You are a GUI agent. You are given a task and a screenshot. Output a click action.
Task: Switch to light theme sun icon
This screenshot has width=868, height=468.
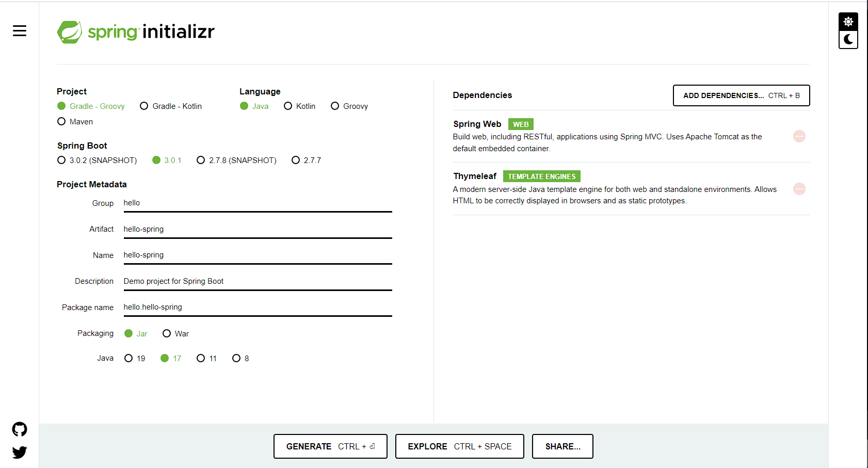point(848,22)
